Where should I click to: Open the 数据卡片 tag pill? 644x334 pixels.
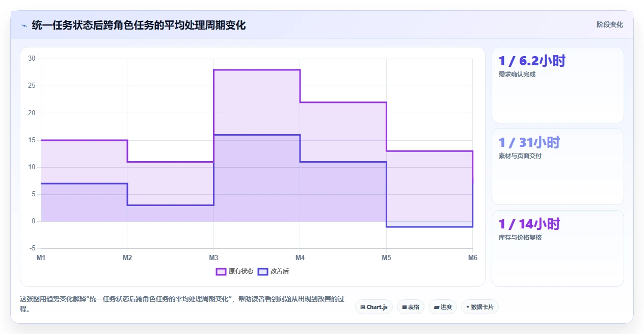point(479,307)
